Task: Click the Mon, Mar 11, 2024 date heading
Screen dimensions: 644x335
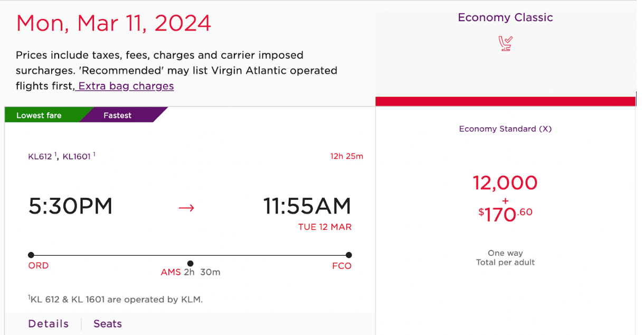Action: pyautogui.click(x=113, y=23)
